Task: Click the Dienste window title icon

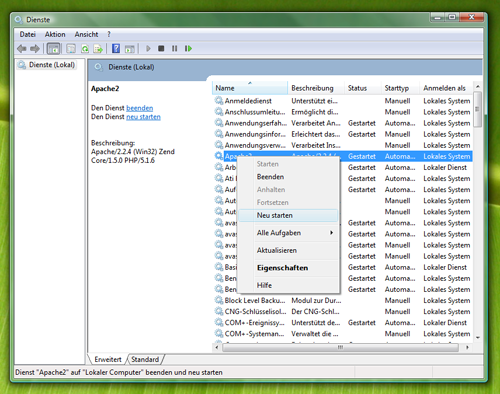Action: tap(19, 20)
